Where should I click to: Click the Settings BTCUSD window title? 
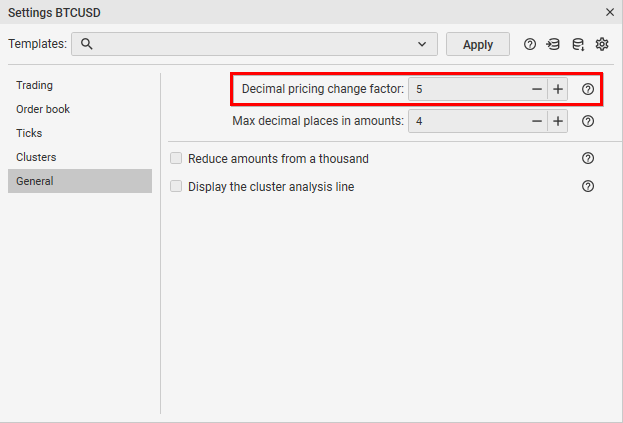54,13
